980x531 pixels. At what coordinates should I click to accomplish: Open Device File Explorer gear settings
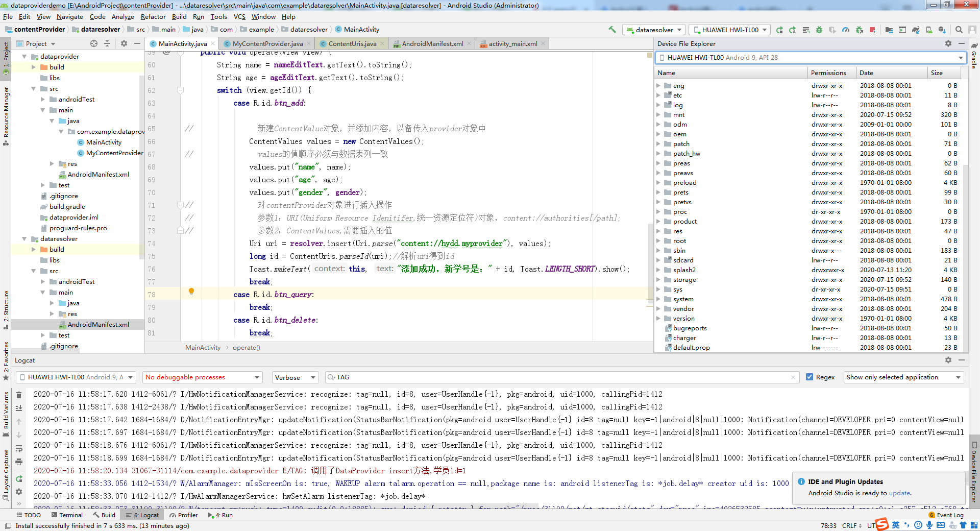(948, 43)
